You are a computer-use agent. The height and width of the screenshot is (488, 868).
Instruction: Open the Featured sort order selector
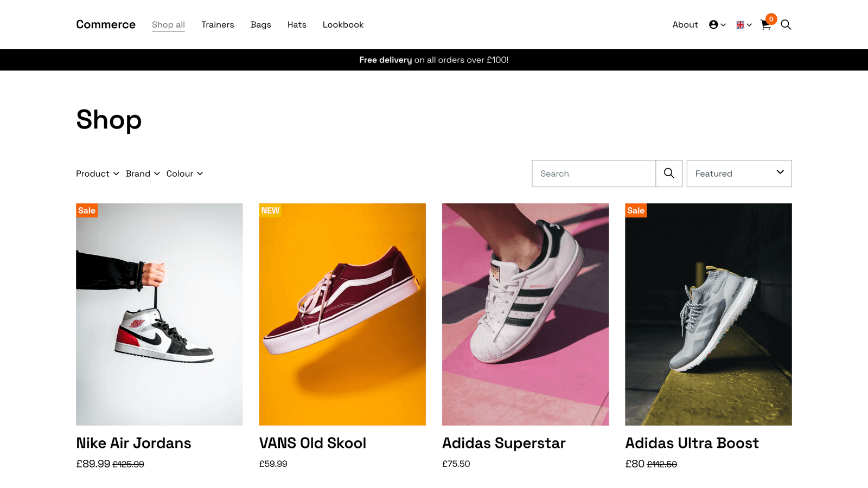coord(739,174)
